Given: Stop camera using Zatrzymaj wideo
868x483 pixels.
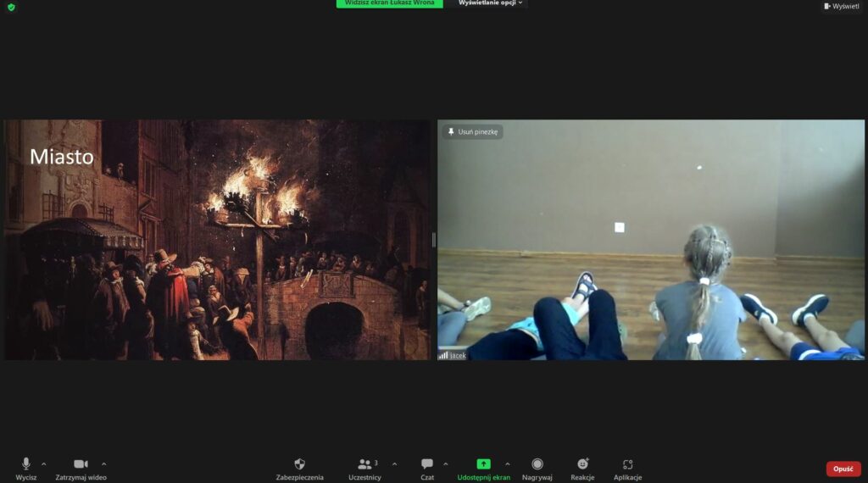Looking at the screenshot, I should point(81,464).
